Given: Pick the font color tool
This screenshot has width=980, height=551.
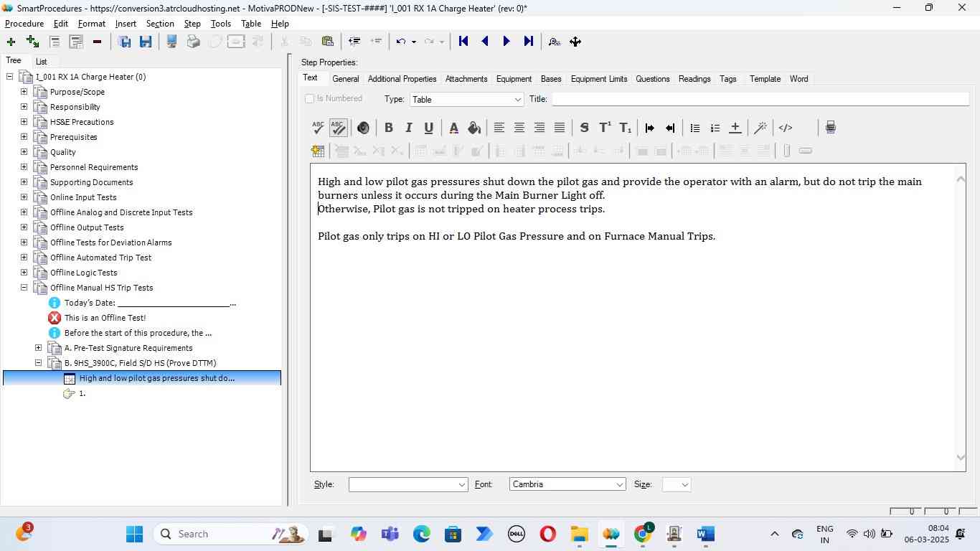Looking at the screenshot, I should coord(453,128).
